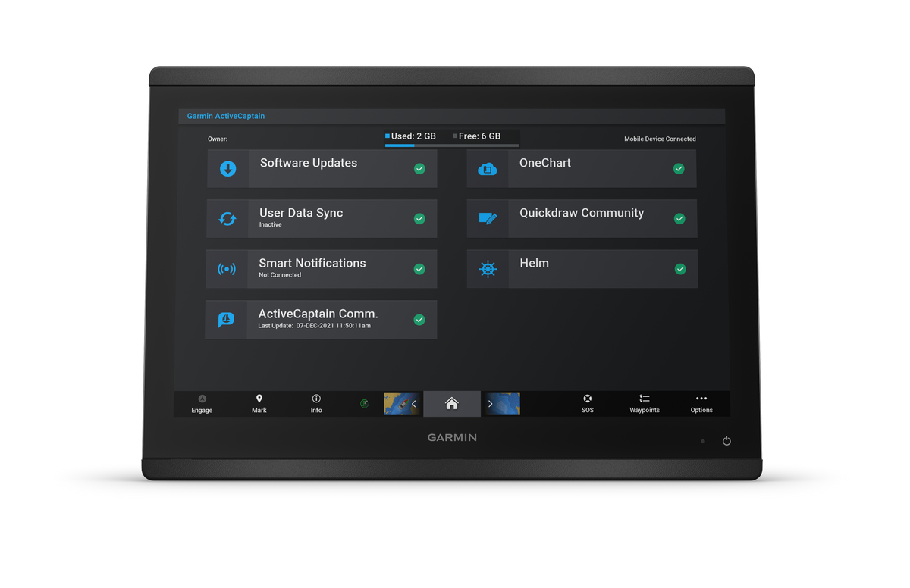Click the OneChart green checkmark

coord(679,169)
